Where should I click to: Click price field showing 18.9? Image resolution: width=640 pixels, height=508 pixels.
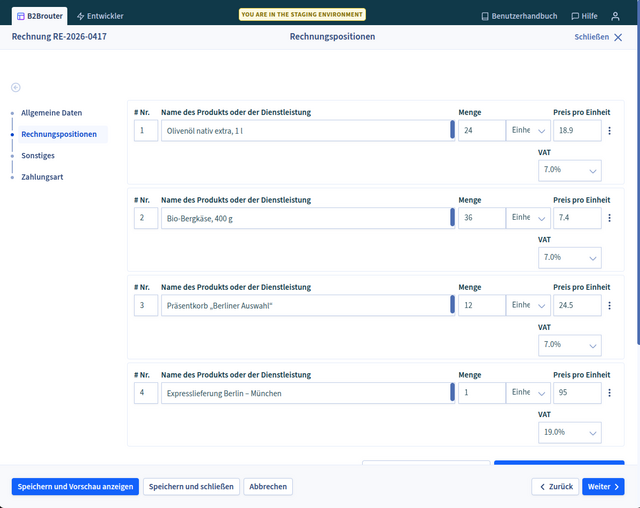click(577, 131)
